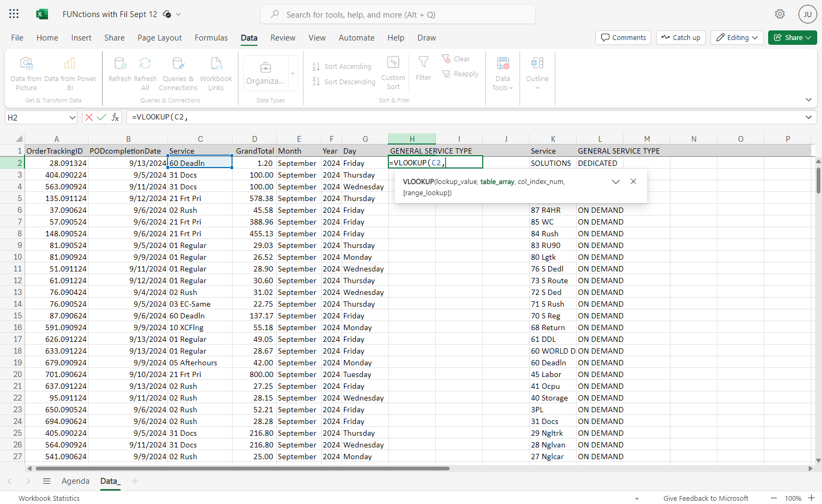The height and width of the screenshot is (504, 822).
Task: Click the Excel logo icon
Action: (x=42, y=14)
